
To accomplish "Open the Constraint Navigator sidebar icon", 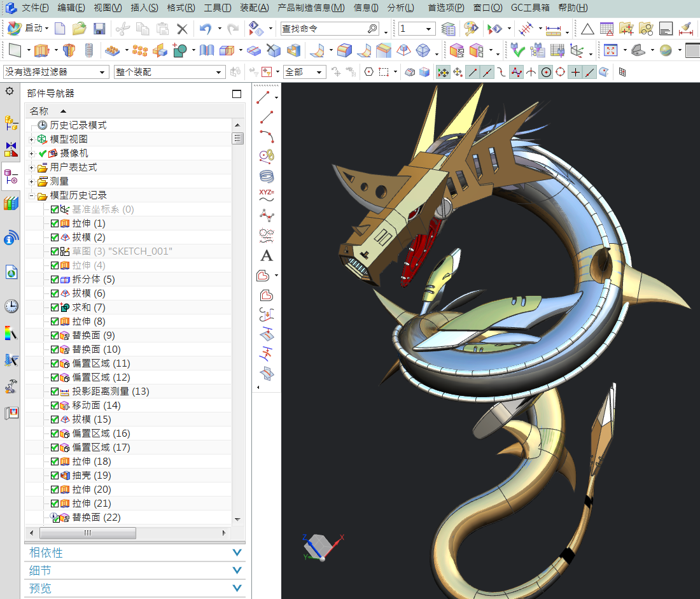I will click(x=11, y=150).
